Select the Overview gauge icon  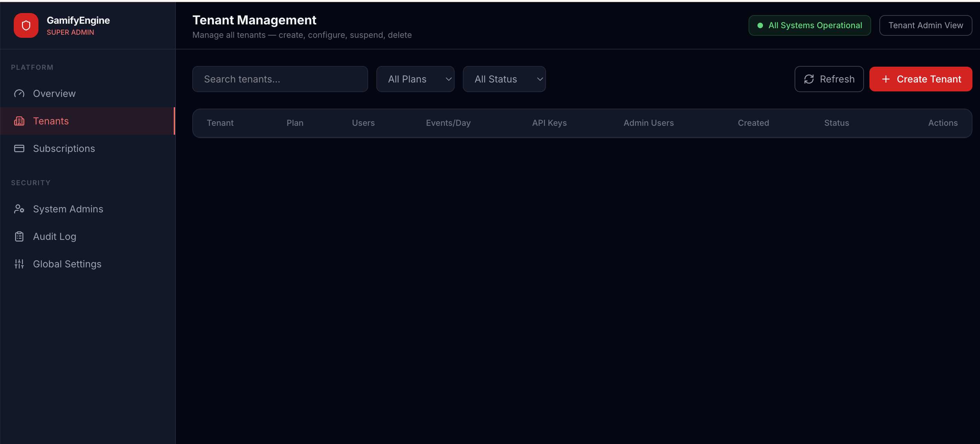[19, 93]
